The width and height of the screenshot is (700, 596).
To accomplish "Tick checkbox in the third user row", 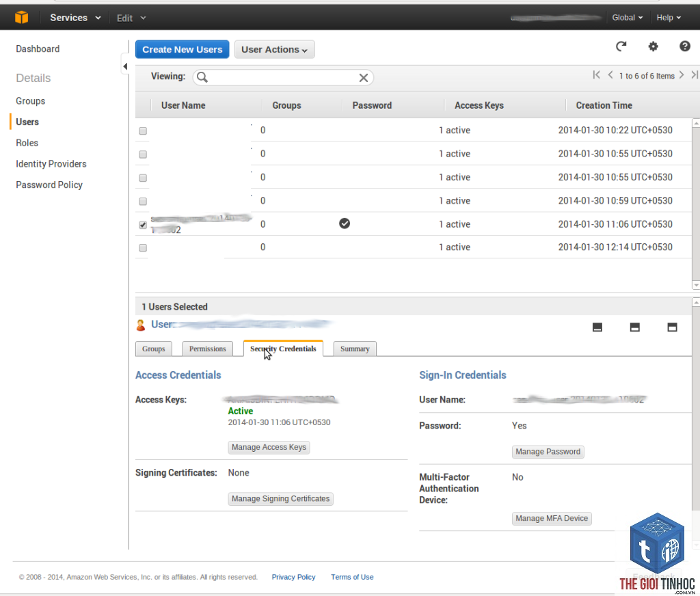I will click(x=143, y=178).
